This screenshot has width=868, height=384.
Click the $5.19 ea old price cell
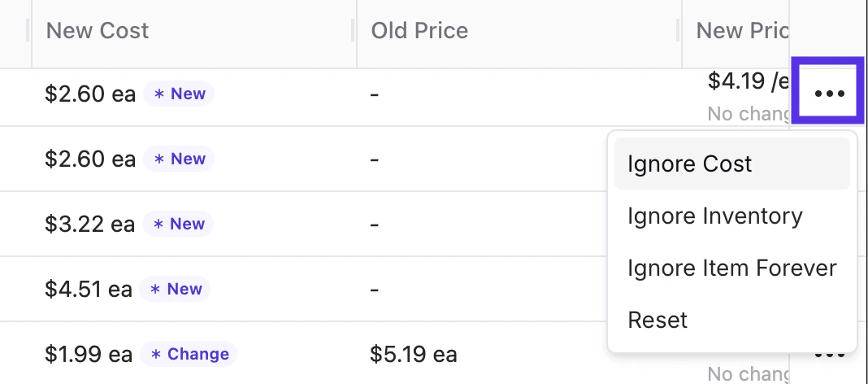(413, 354)
